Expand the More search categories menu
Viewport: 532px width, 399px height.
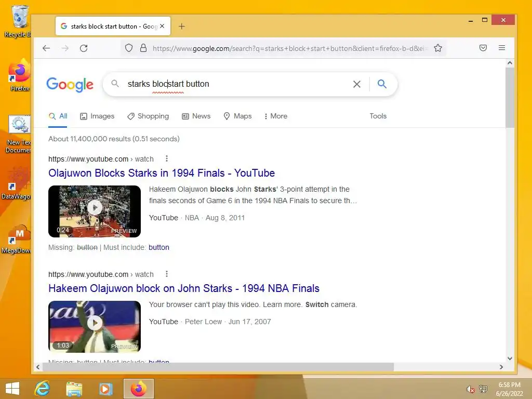[x=275, y=116]
